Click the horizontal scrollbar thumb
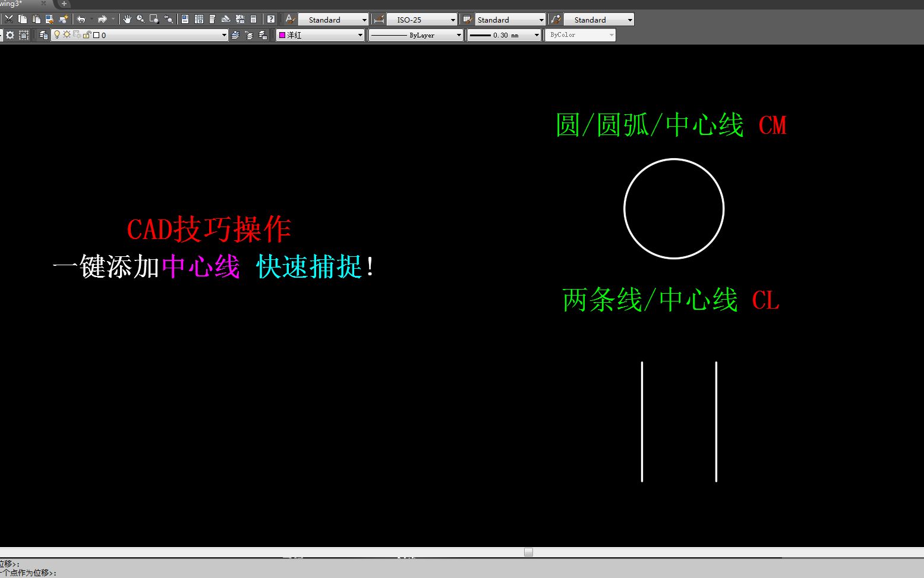 pyautogui.click(x=528, y=552)
